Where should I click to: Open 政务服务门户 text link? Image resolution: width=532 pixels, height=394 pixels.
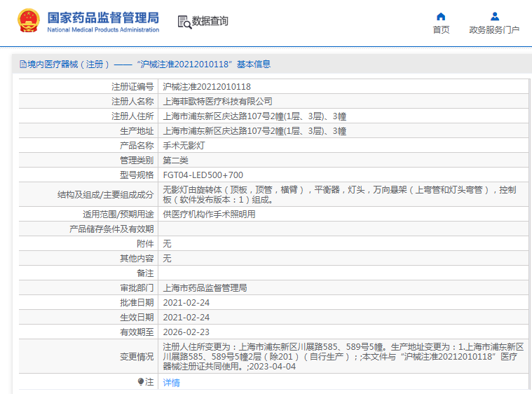coord(494,30)
